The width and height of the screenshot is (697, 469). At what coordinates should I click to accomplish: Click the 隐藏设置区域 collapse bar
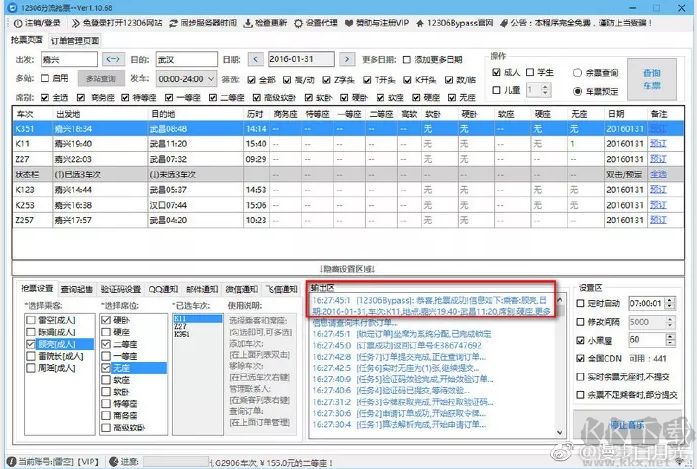pos(348,269)
